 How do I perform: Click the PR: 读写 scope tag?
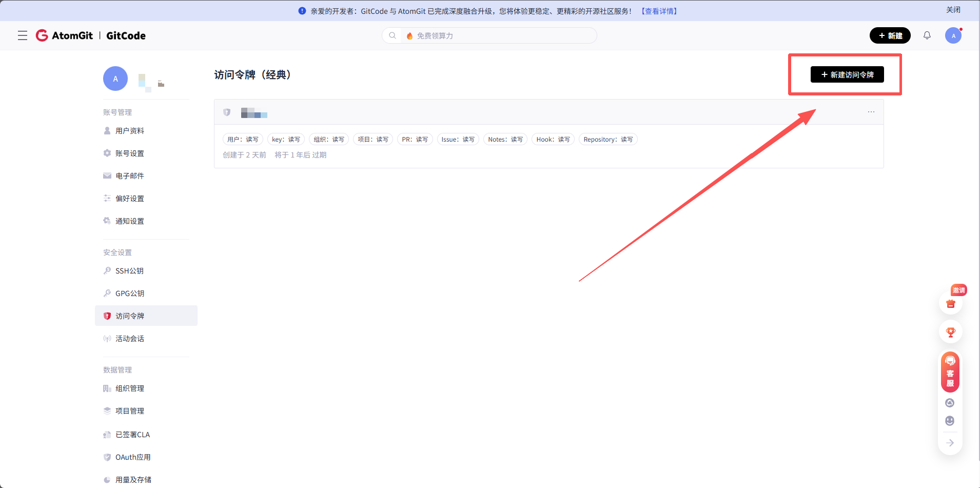point(415,140)
